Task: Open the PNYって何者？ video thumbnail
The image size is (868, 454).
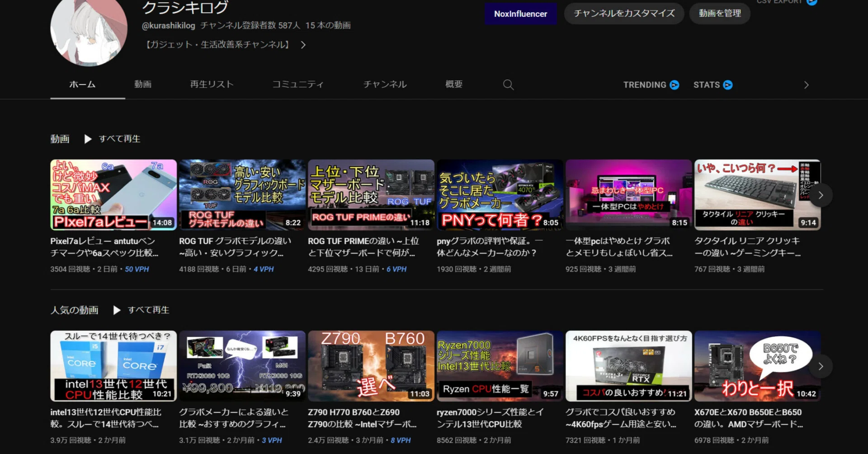Action: click(500, 195)
